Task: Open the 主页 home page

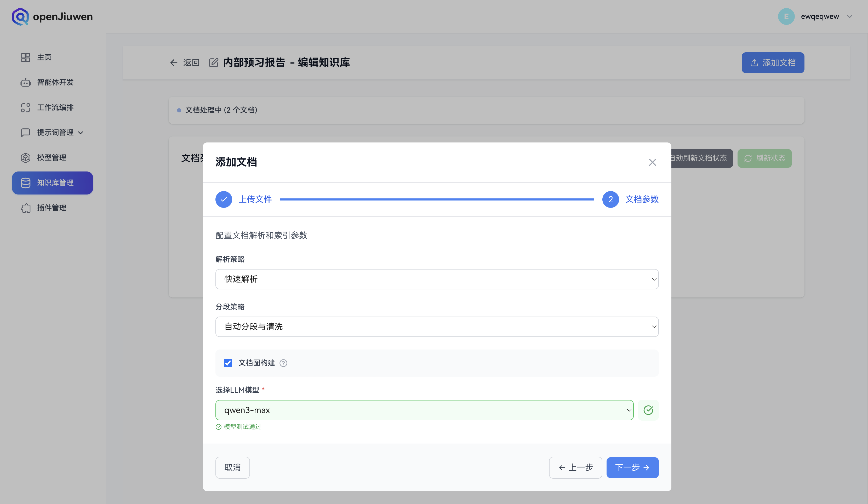Action: pyautogui.click(x=44, y=57)
